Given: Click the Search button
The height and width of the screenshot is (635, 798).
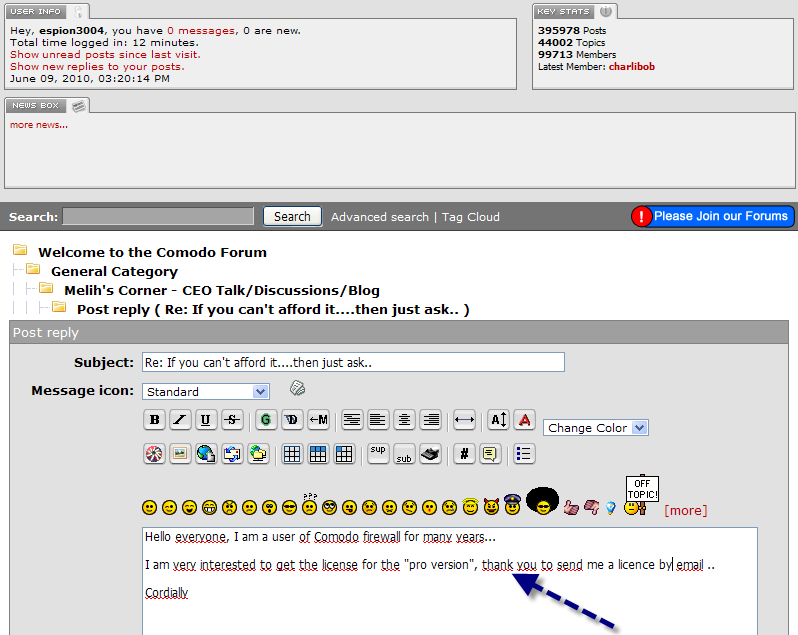Looking at the screenshot, I should [292, 216].
